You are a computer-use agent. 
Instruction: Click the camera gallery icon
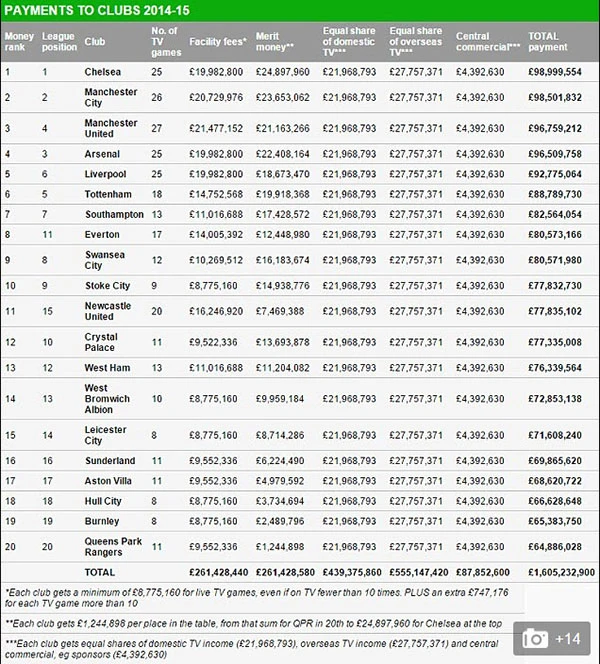click(533, 638)
